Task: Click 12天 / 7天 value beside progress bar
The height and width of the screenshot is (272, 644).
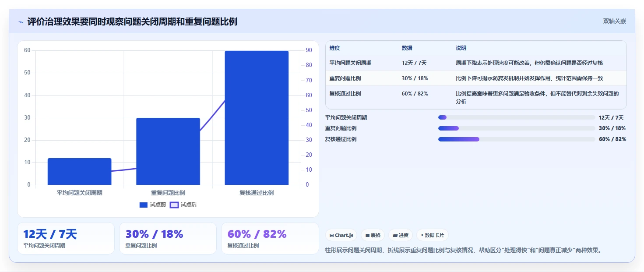Action: [611, 117]
